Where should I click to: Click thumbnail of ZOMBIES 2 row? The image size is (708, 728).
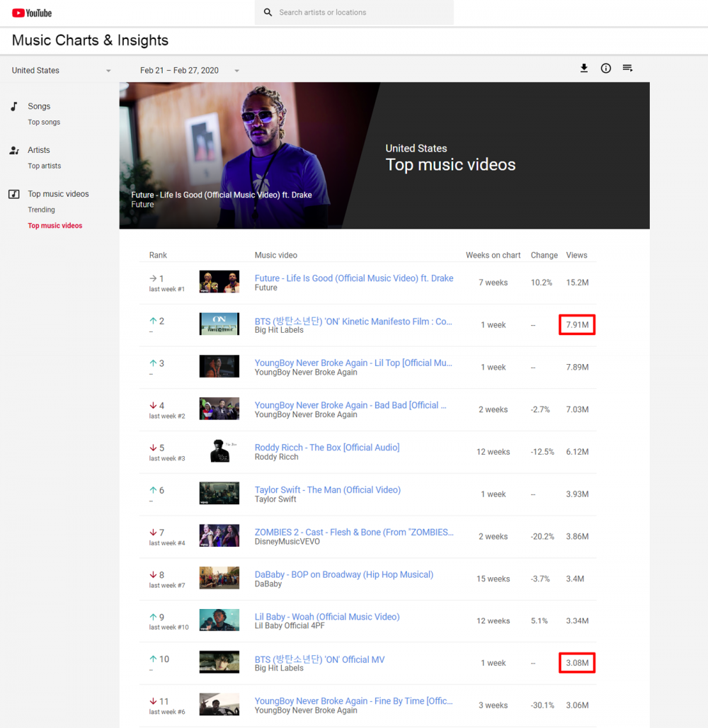219,535
